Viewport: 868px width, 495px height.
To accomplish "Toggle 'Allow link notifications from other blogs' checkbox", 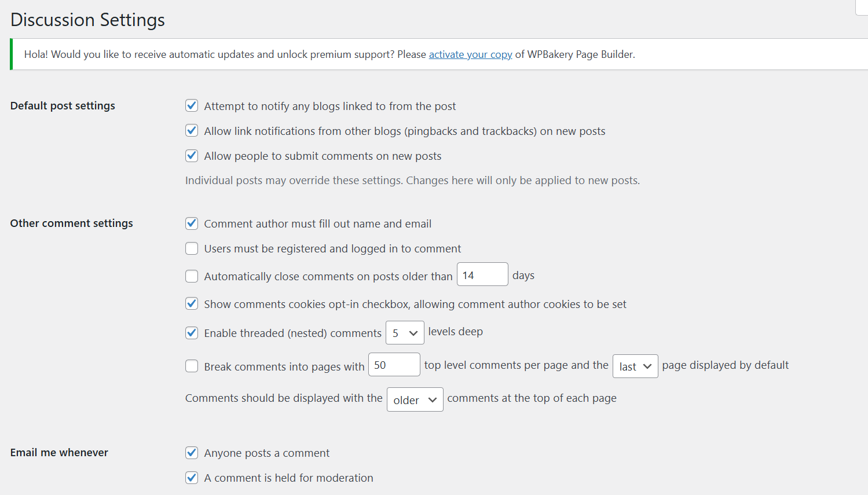I will pyautogui.click(x=192, y=130).
